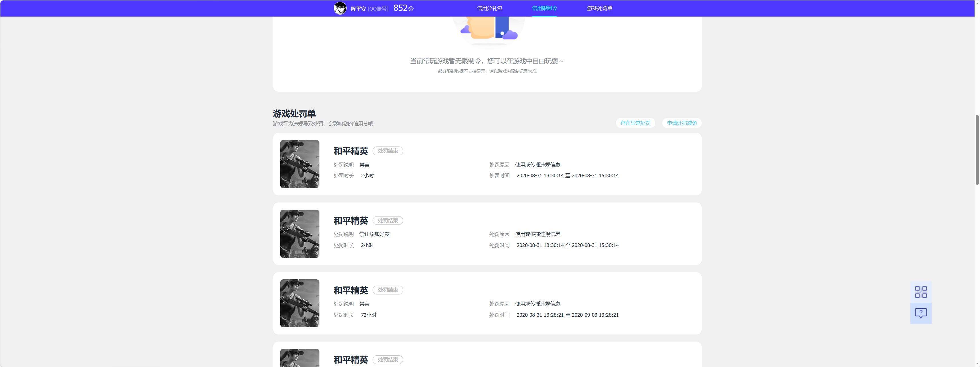Click the 存在异常处罚 button
The width and height of the screenshot is (980, 367).
coord(635,123)
